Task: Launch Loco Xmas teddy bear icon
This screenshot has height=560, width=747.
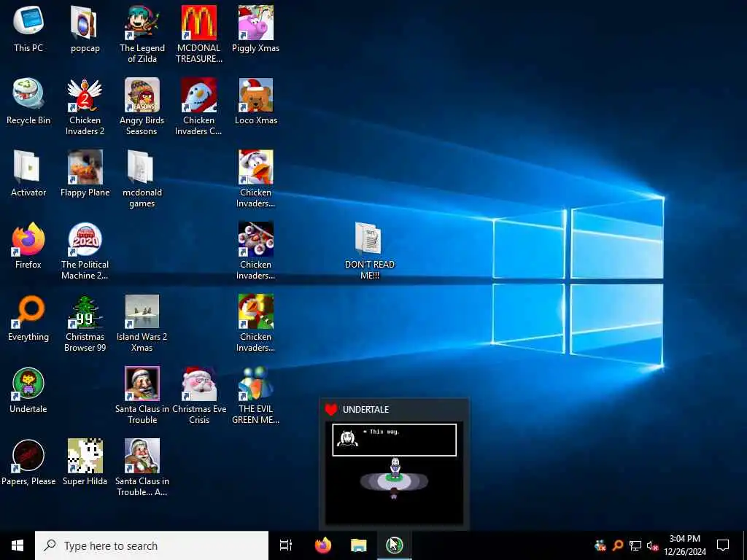Action: (256, 102)
